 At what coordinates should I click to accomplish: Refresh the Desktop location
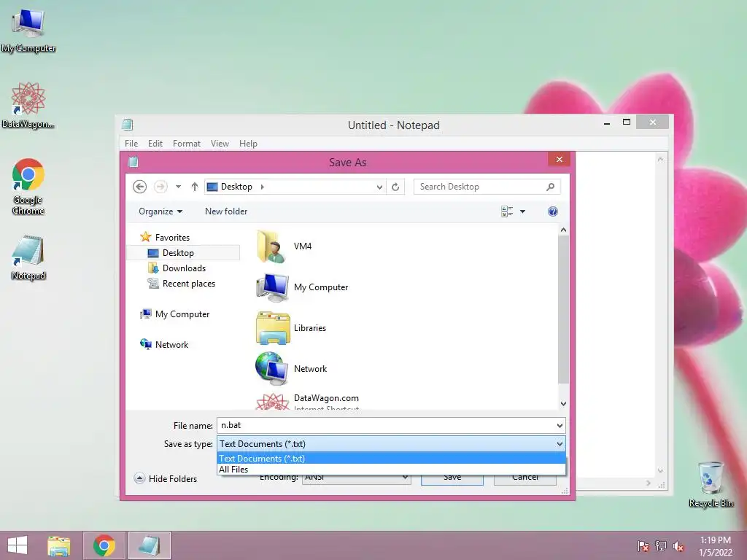395,187
